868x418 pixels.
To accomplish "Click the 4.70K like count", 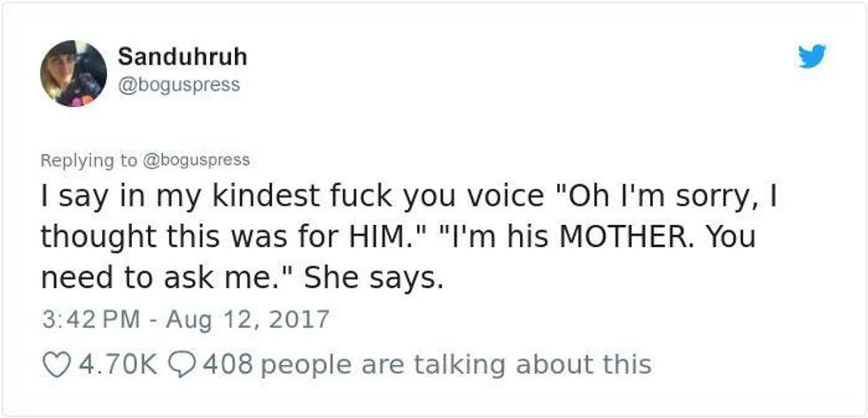I will 118,365.
